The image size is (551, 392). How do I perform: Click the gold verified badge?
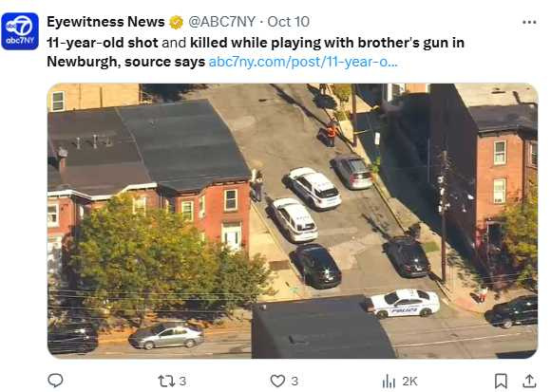tap(176, 23)
